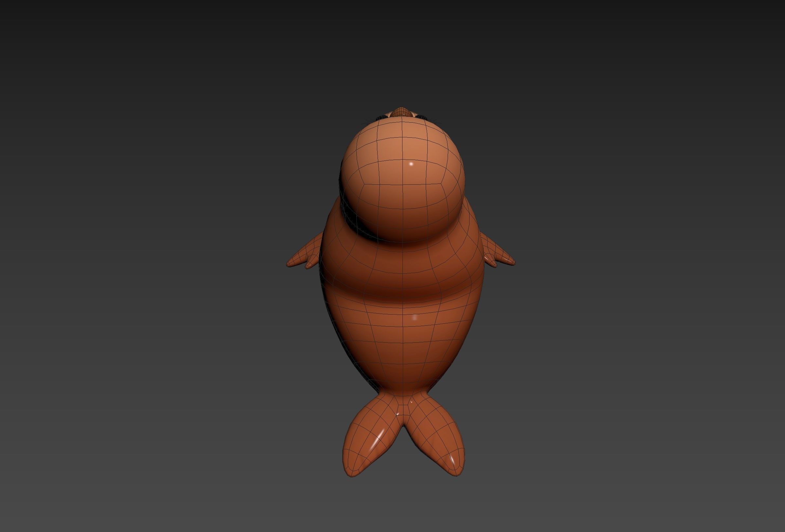Select the nose at top of head
This screenshot has width=785, height=532.
[x=401, y=112]
